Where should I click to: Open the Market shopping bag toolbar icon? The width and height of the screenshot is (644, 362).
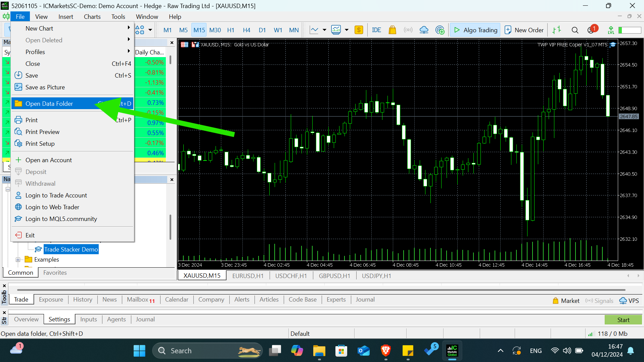(392, 30)
